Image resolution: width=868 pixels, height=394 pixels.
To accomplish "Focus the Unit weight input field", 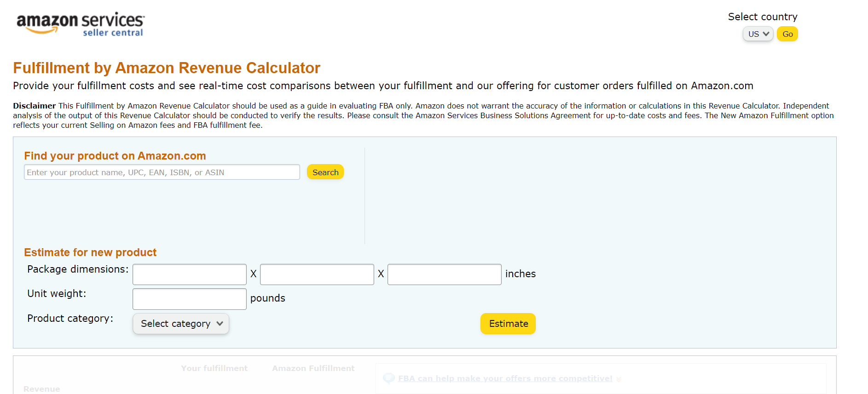I will pyautogui.click(x=190, y=299).
